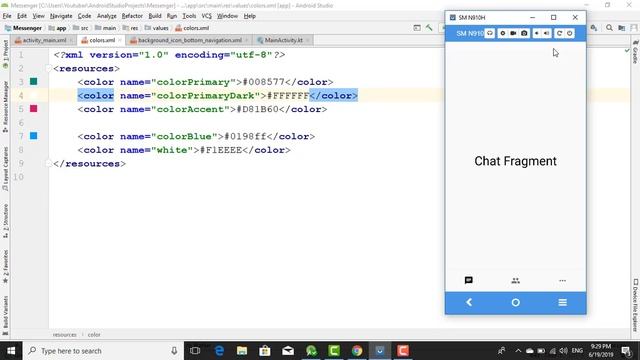Click the #F1EEEE value in white line
Viewport: 640px width, 360px height.
tap(221, 150)
